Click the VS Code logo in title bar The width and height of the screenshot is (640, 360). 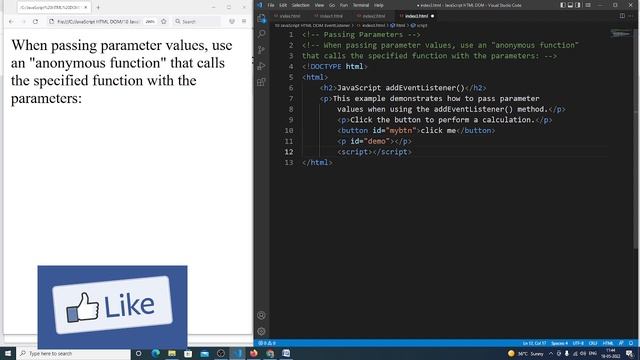[260, 5]
